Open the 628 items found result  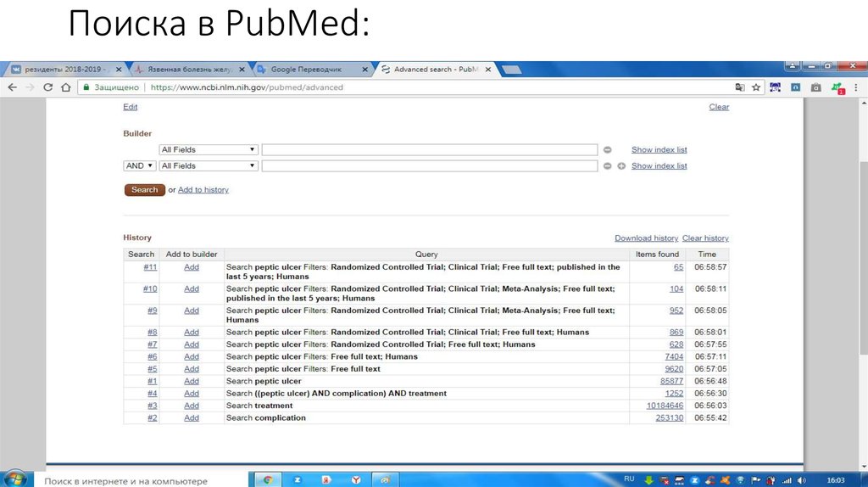point(676,344)
